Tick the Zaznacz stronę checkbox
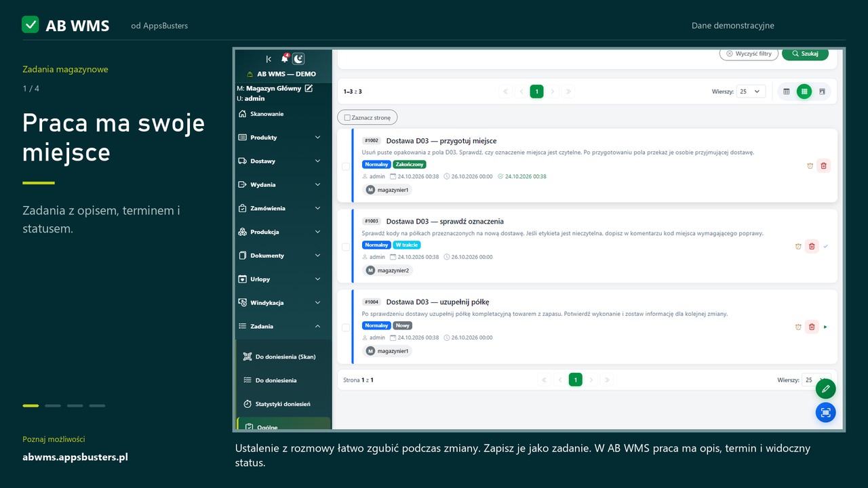The width and height of the screenshot is (868, 488). [x=347, y=118]
